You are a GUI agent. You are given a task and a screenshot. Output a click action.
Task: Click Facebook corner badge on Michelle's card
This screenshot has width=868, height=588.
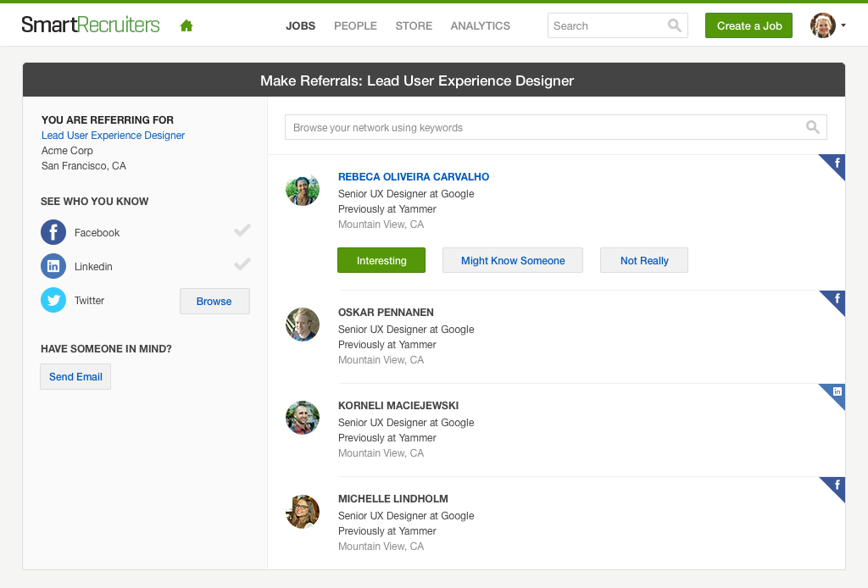tap(834, 487)
